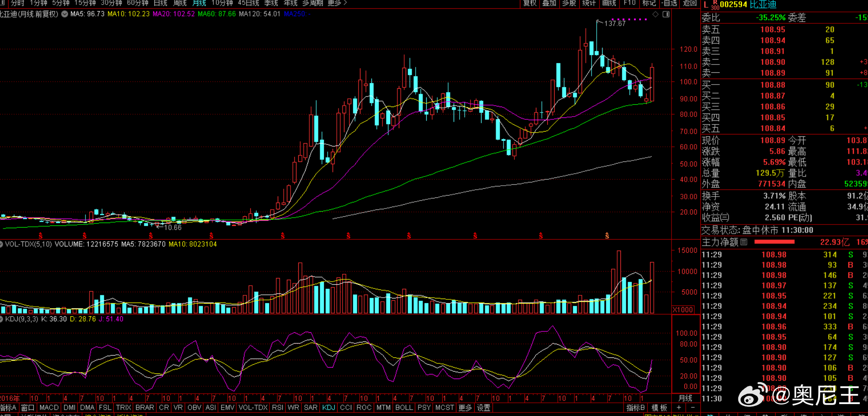The height and width of the screenshot is (416, 868).
Task: Toggle the BRAR indicator
Action: click(145, 407)
